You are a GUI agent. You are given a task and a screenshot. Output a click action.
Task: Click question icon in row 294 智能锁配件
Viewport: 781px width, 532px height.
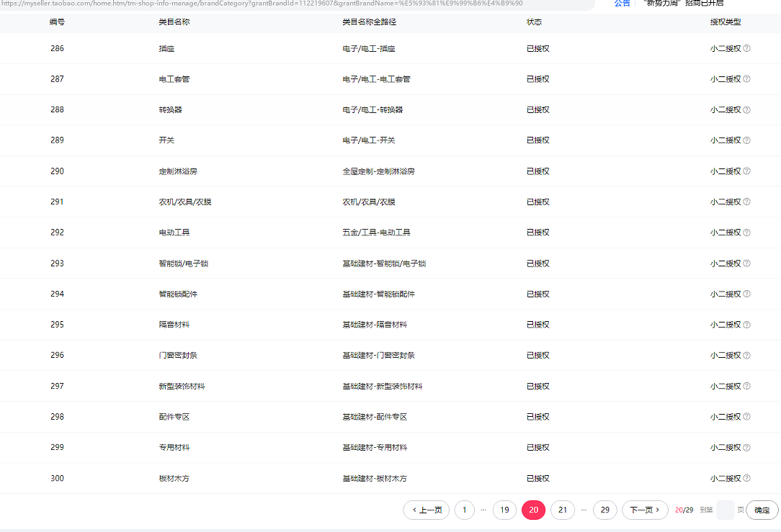coord(746,294)
